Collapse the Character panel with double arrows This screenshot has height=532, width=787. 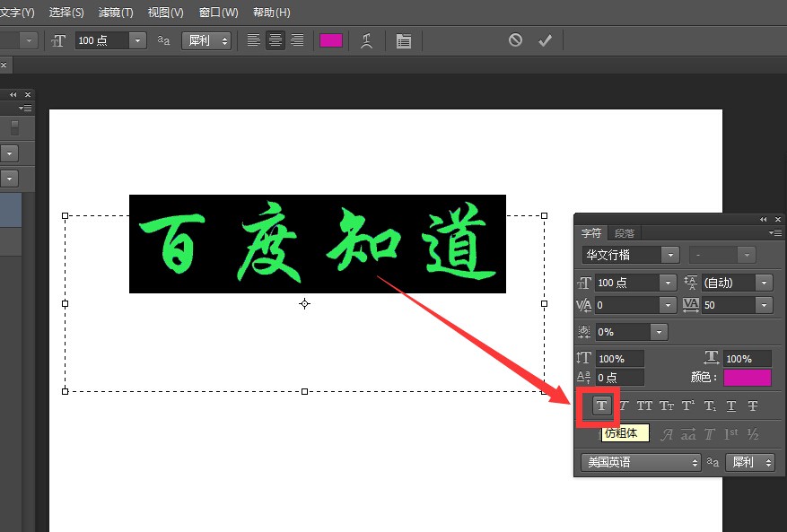(764, 219)
